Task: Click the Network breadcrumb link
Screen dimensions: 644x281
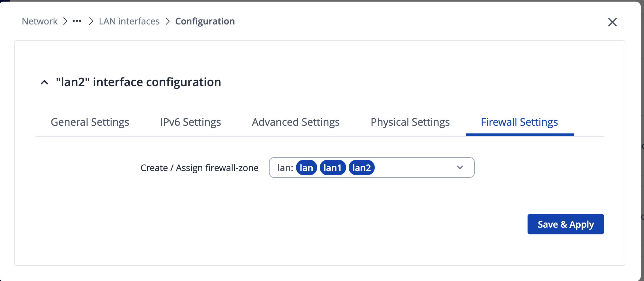Action: (40, 21)
